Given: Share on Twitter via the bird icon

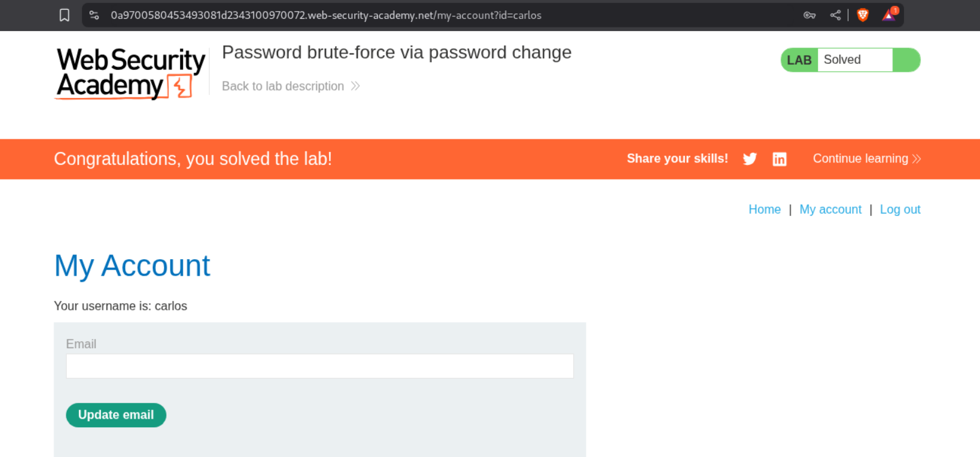Looking at the screenshot, I should pos(750,159).
